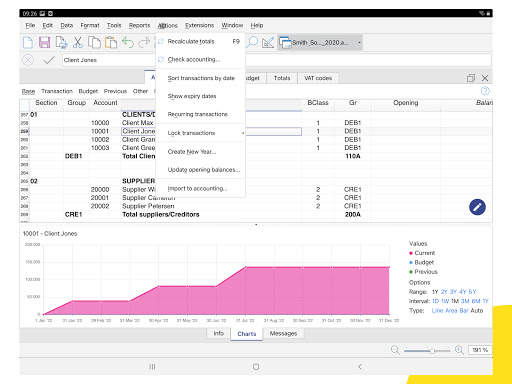Click the zoom out magnifier icon
512x384 pixels.
pos(395,350)
